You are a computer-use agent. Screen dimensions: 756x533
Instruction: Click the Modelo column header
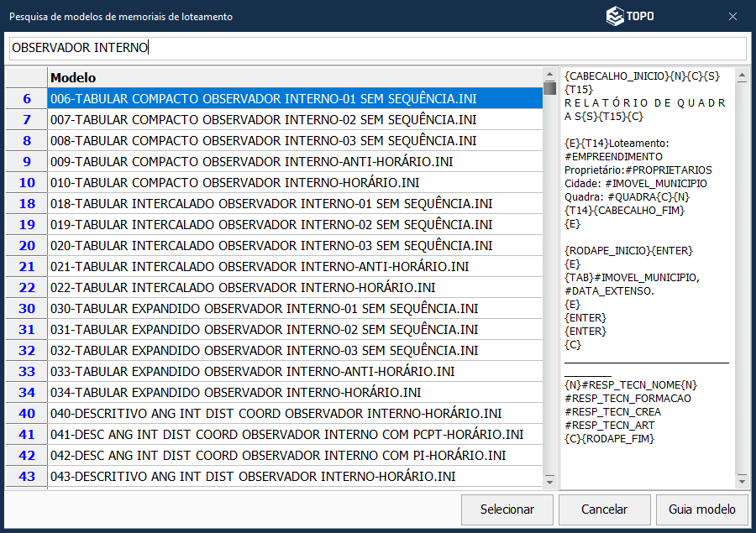(x=294, y=77)
